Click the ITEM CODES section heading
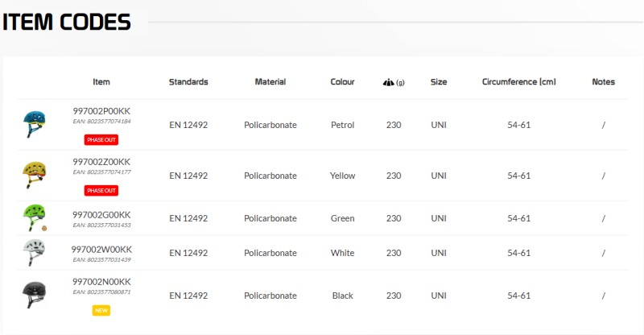The height and width of the screenshot is (335, 644). [67, 23]
